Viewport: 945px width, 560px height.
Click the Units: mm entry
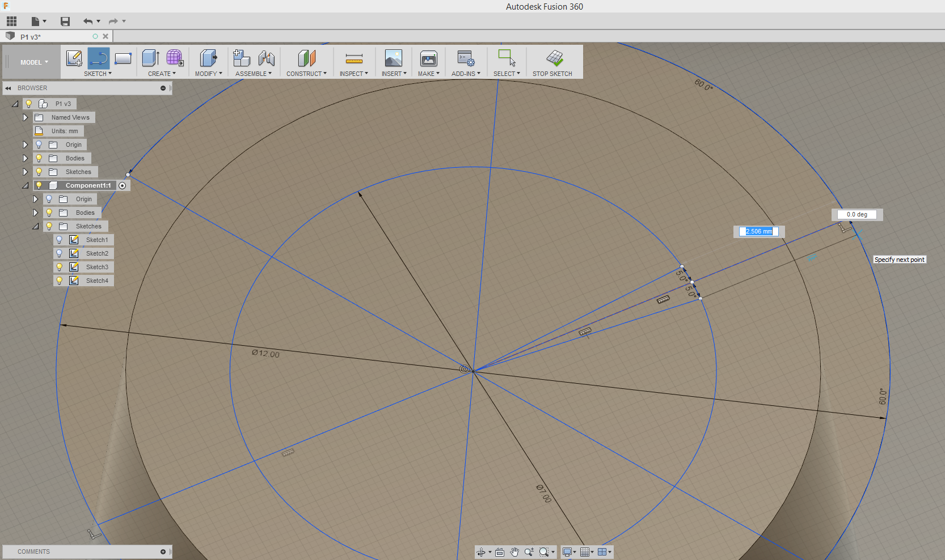pyautogui.click(x=65, y=131)
